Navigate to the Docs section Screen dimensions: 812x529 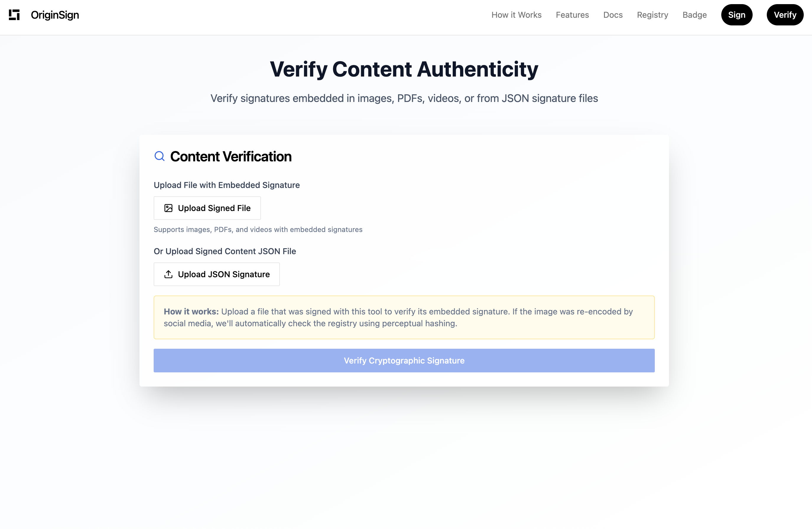click(x=613, y=15)
